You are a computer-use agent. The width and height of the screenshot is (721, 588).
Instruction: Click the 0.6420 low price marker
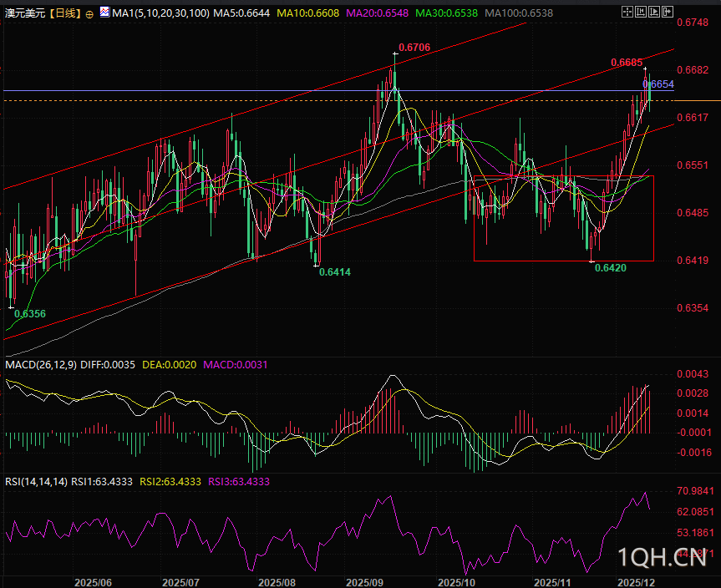(x=610, y=268)
